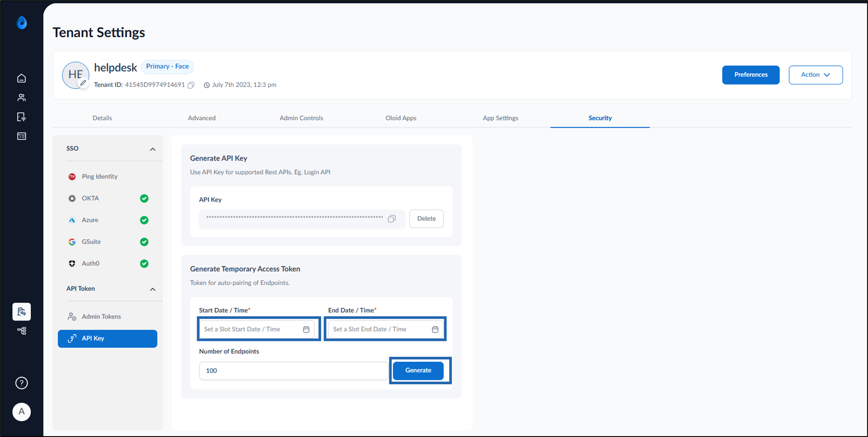Screen dimensions: 868x437
Task: Click Azure green enabled checkmark
Action: (x=144, y=220)
